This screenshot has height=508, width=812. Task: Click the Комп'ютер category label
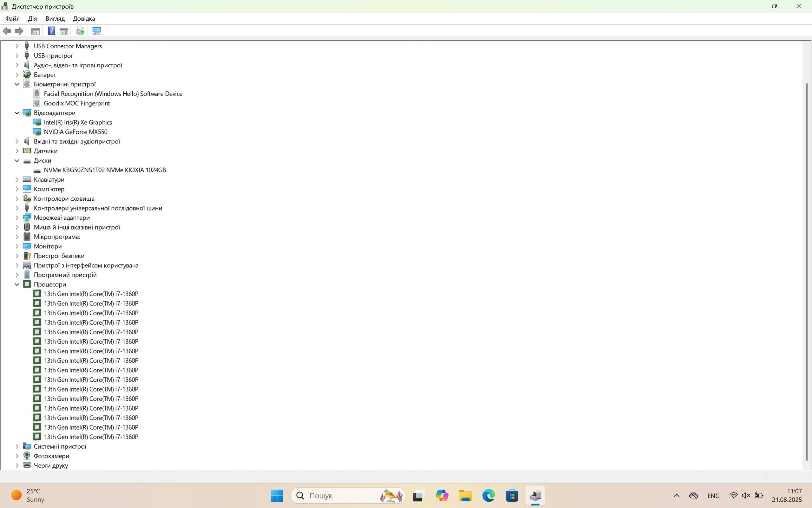[x=49, y=189]
